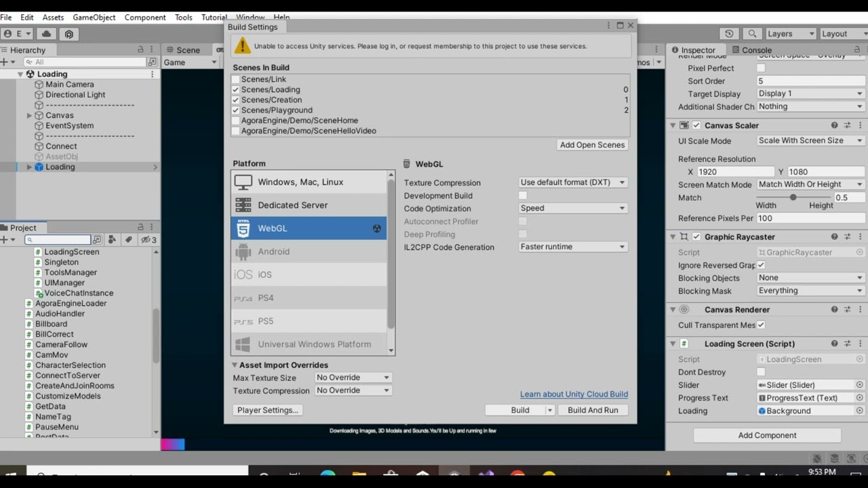This screenshot has width=868, height=488.
Task: Open Texture Compression format dropdown
Action: click(x=573, y=182)
